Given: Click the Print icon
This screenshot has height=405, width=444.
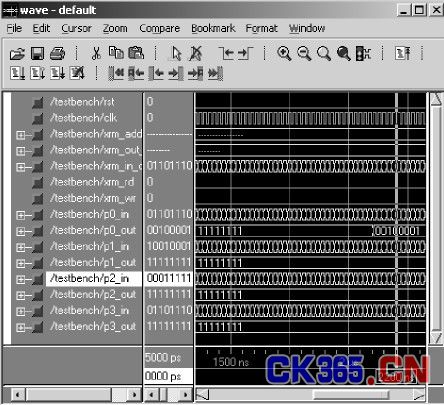Looking at the screenshot, I should pyautogui.click(x=57, y=53).
